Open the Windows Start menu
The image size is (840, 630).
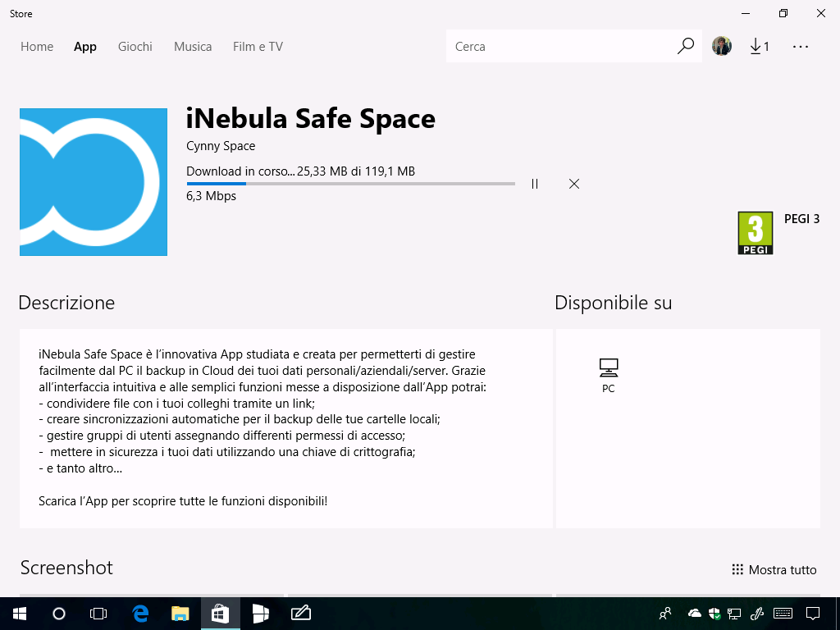tap(20, 614)
